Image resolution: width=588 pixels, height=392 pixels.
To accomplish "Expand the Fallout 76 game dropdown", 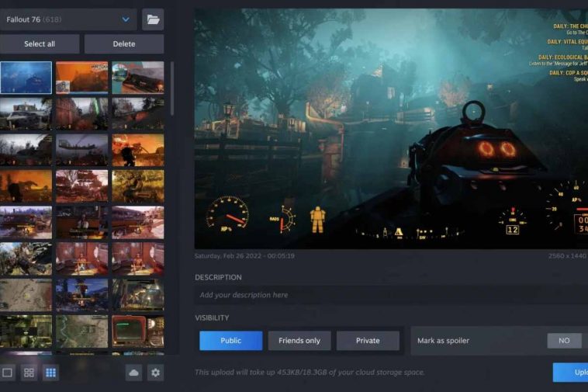I will coord(68,19).
